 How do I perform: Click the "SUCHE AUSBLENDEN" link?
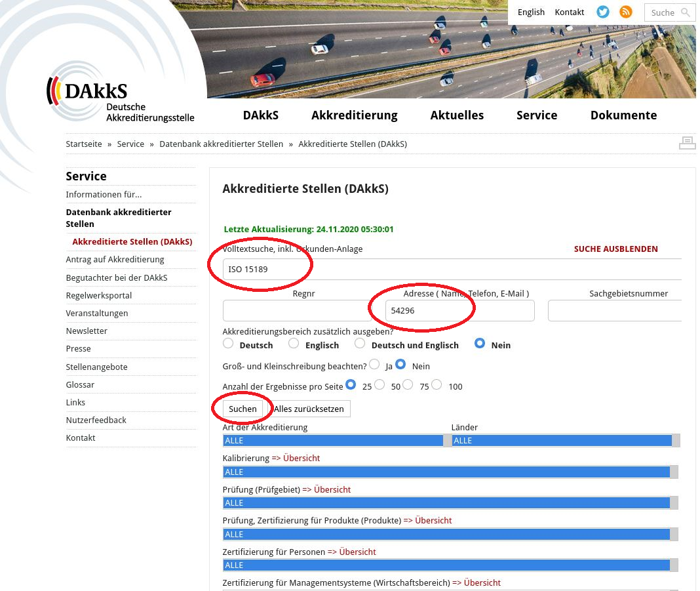coord(615,249)
